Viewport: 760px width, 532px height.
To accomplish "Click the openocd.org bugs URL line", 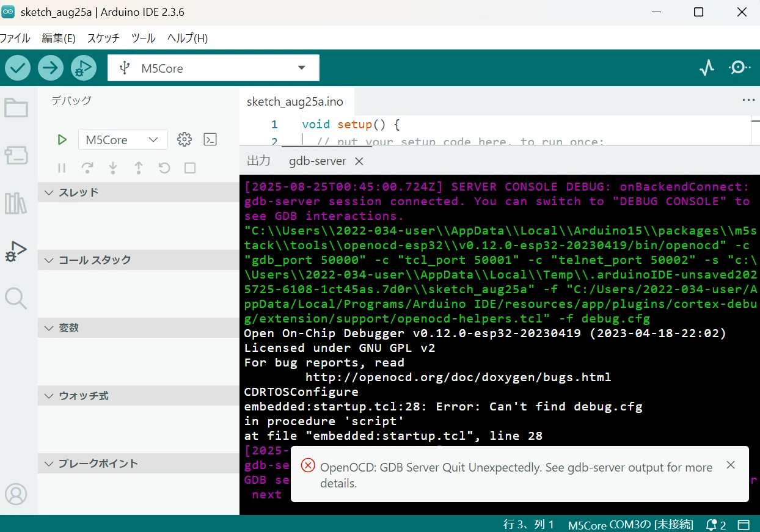I will tap(458, 377).
